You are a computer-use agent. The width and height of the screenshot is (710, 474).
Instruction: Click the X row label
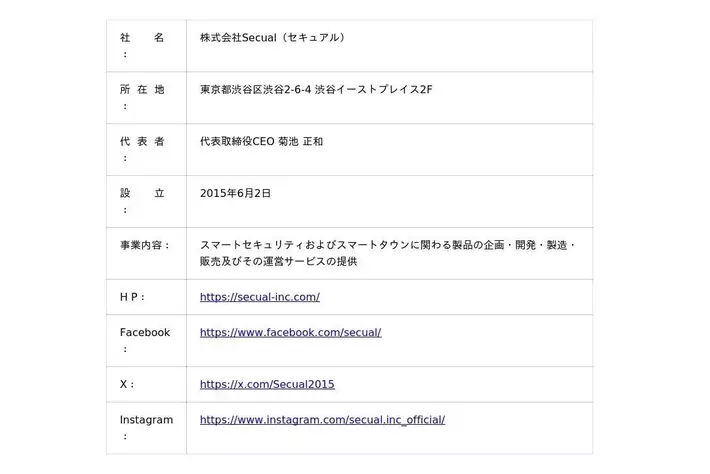pos(127,384)
